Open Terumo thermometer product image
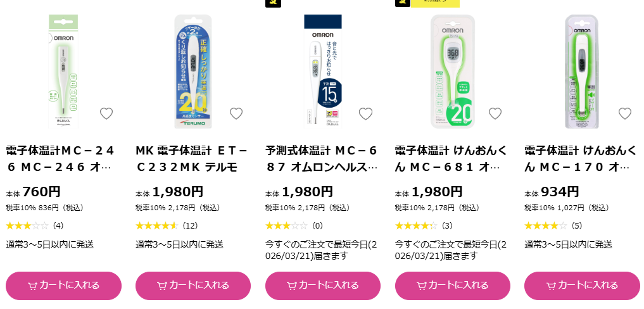Screen dimensions: 644x309 coord(193,72)
